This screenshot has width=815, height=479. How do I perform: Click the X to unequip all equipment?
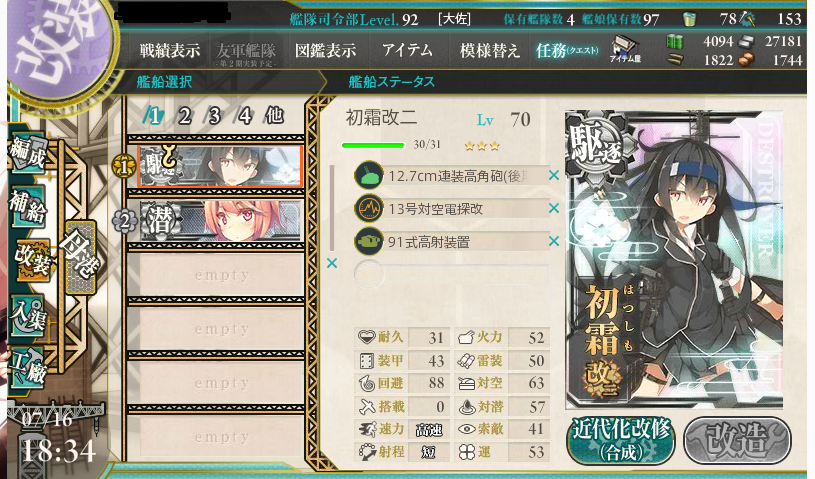point(332,263)
